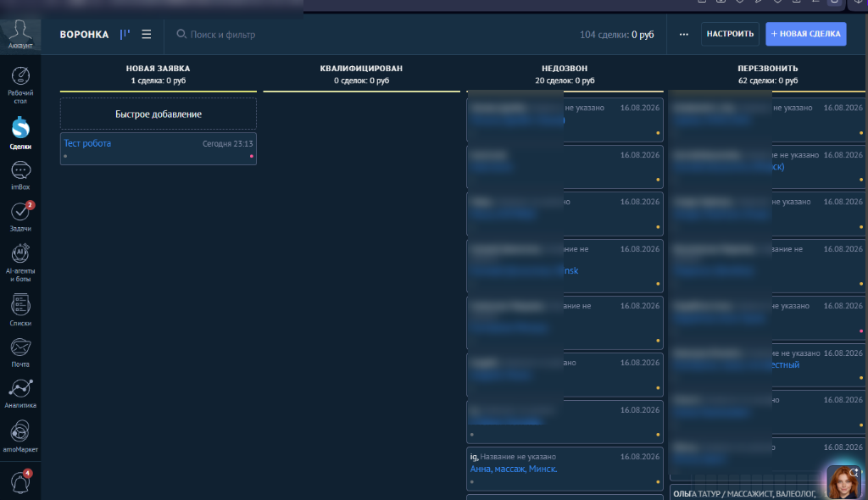Open the assistant avatar chat

[843, 481]
